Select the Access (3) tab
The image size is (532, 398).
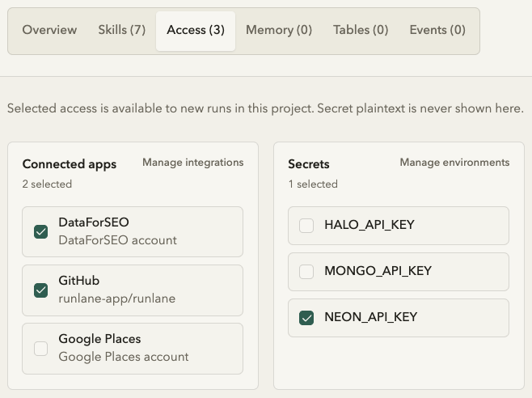[x=196, y=31]
